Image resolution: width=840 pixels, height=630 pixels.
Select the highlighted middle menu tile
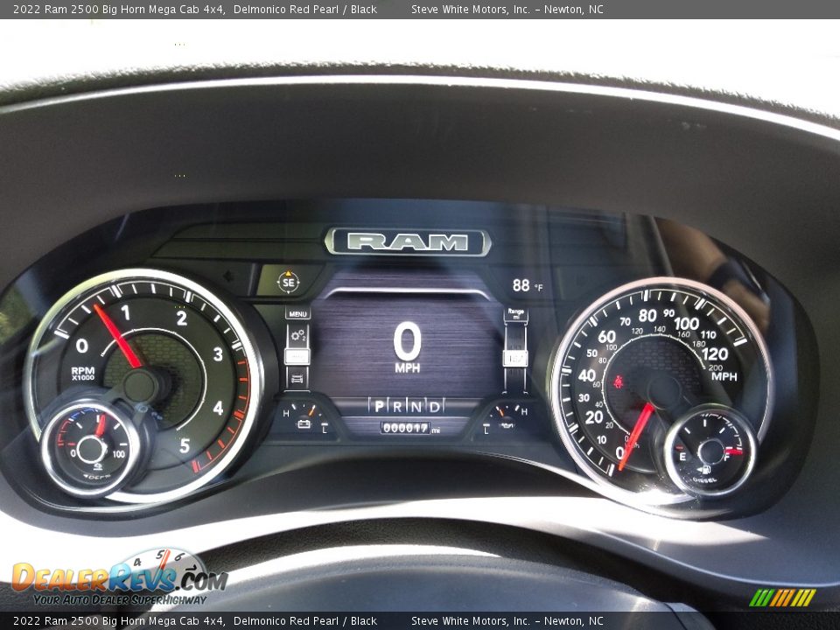click(x=297, y=356)
